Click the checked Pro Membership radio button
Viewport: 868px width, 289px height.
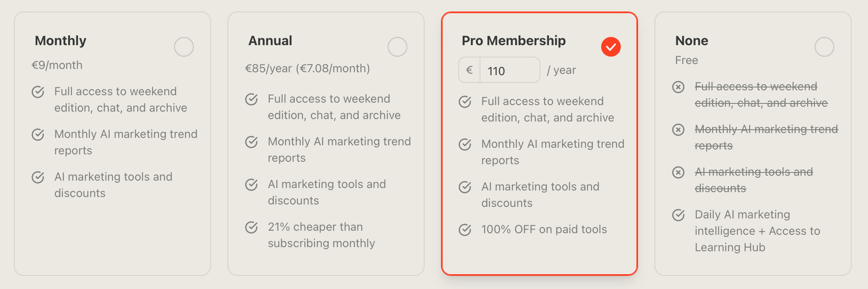611,47
